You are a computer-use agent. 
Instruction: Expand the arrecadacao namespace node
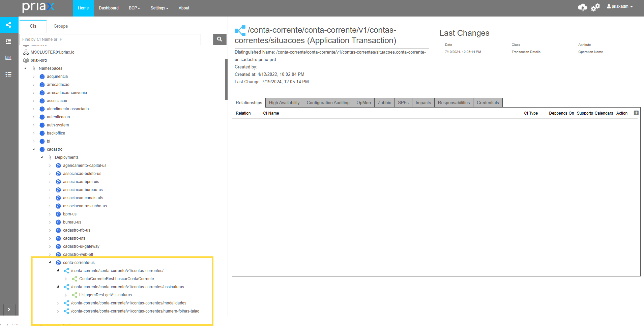[33, 85]
